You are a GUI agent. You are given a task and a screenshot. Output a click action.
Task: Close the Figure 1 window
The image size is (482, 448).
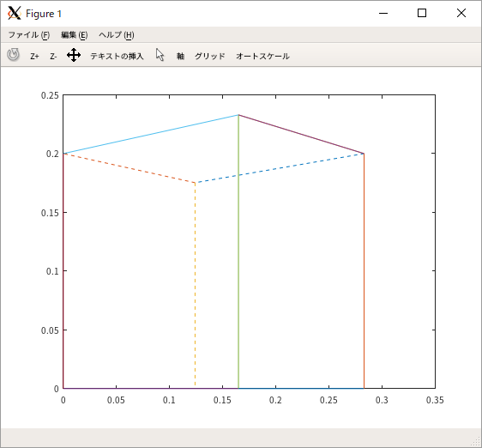461,13
